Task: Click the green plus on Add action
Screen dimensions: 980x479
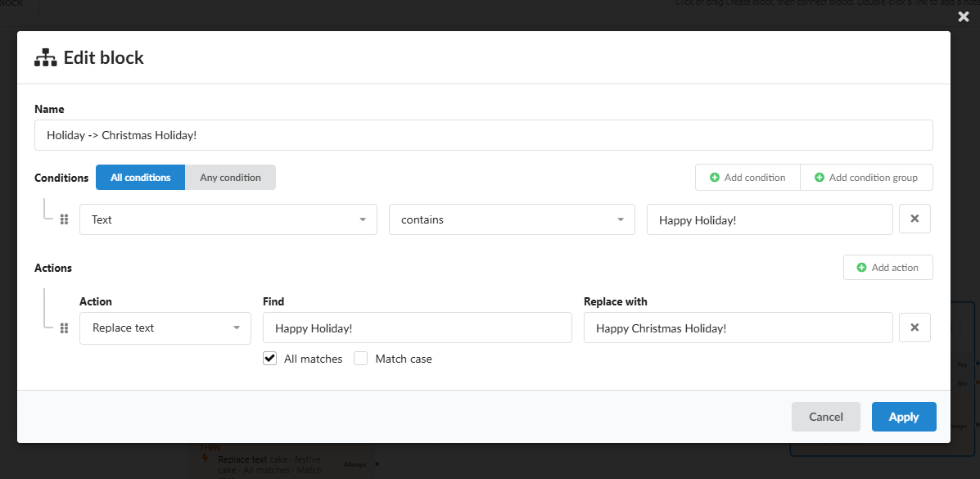Action: point(862,268)
